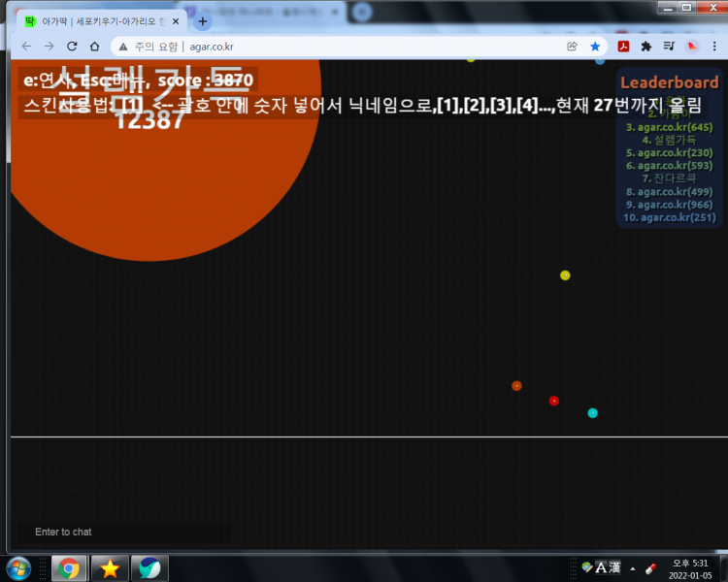Select leaderboard entry agar.co.kr(966)

(x=669, y=205)
